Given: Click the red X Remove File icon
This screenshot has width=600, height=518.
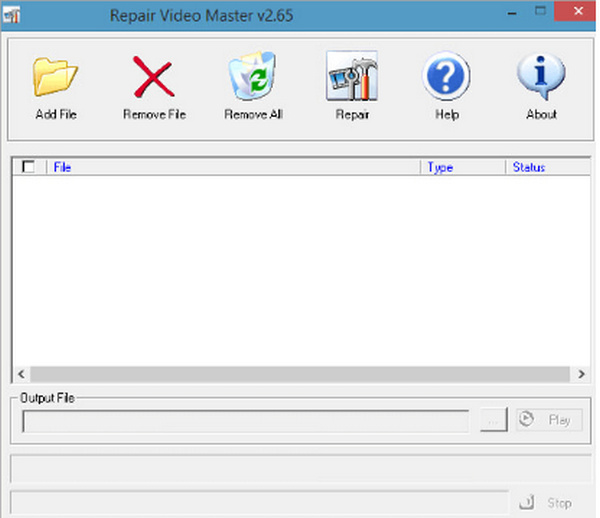Looking at the screenshot, I should click(x=154, y=77).
